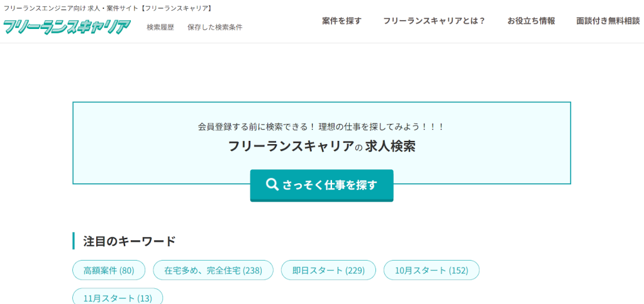Viewport: 644px width, 304px height.
Task: Open 保存した検索条件 saved searches
Action: pos(214,27)
